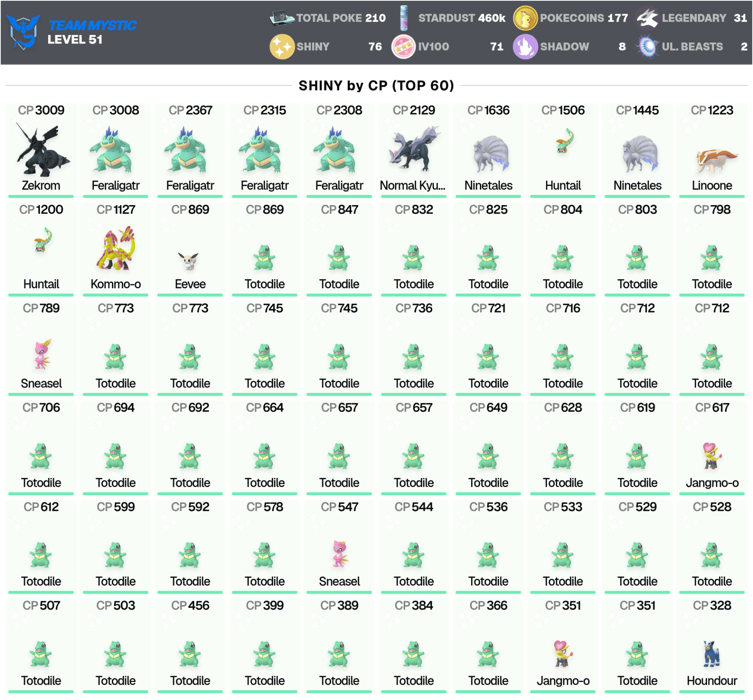
Task: Click the Stardust bottle icon
Action: pos(404,18)
